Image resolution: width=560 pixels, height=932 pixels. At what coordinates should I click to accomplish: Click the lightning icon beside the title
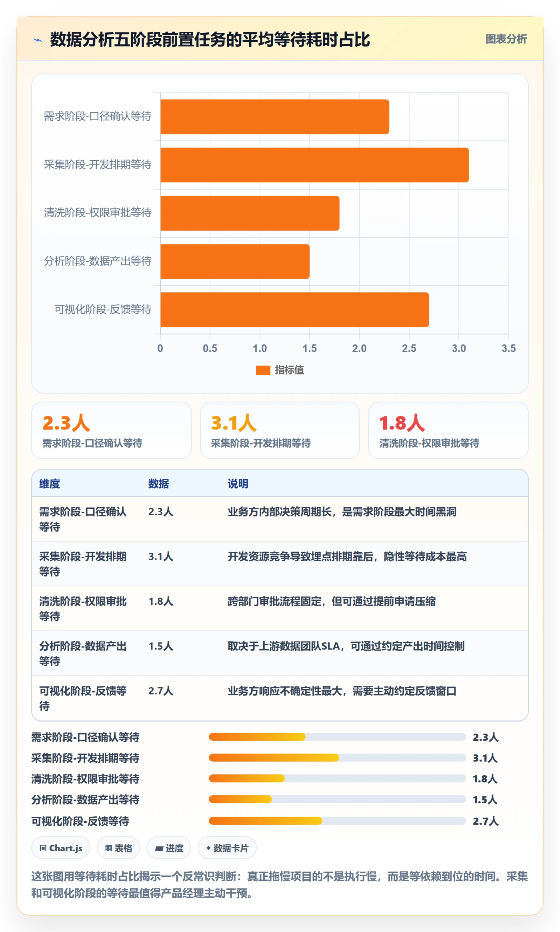point(38,40)
